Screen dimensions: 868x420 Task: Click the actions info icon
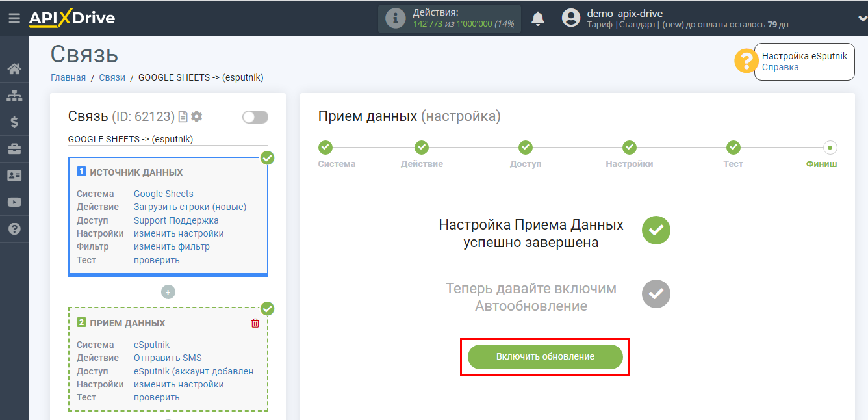click(395, 19)
